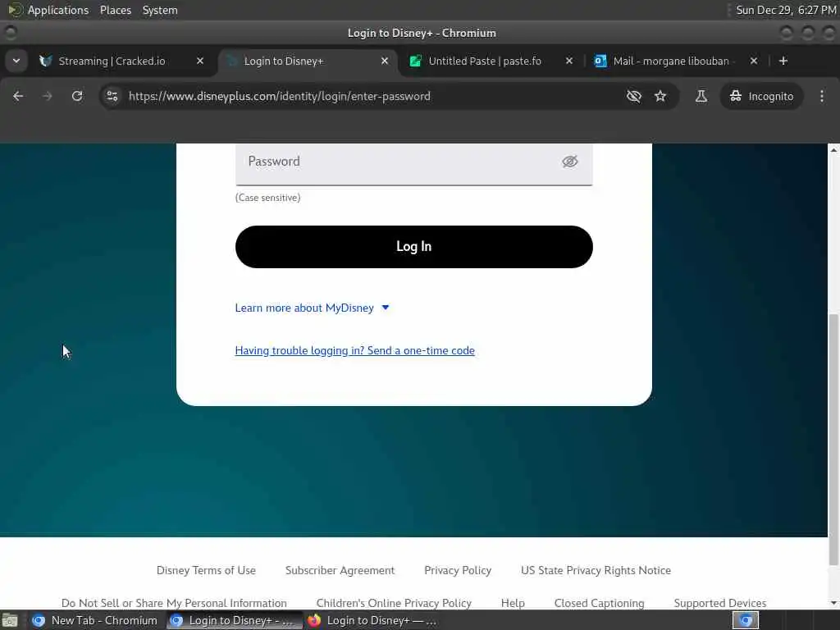Select the Login to Disney+ tab
Screen dimensions: 840x630
pos(283,61)
